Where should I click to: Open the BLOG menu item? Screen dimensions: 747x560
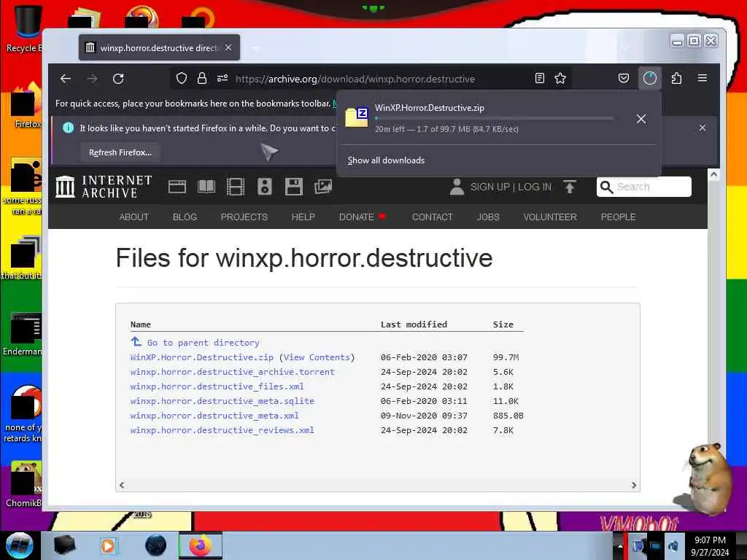185,217
